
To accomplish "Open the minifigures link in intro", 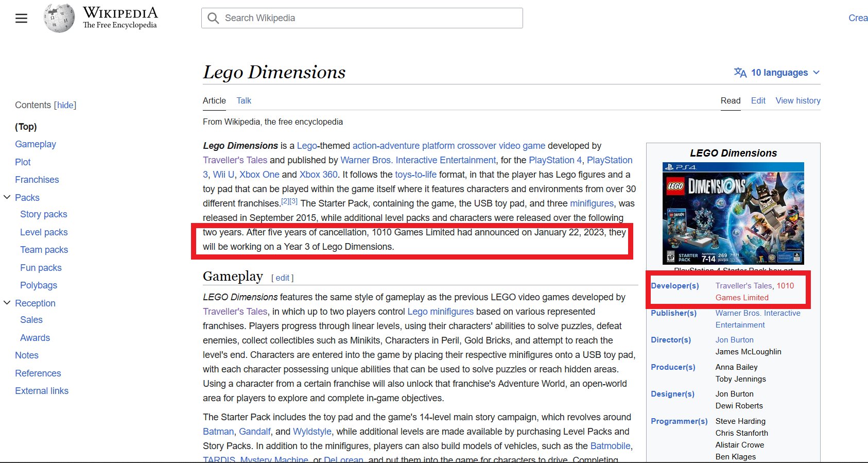I will tap(592, 203).
